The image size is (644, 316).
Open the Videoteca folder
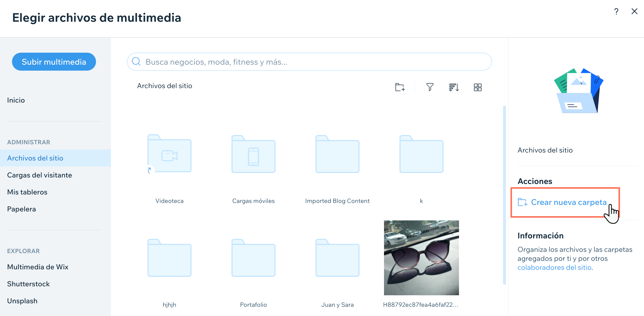[x=169, y=154]
